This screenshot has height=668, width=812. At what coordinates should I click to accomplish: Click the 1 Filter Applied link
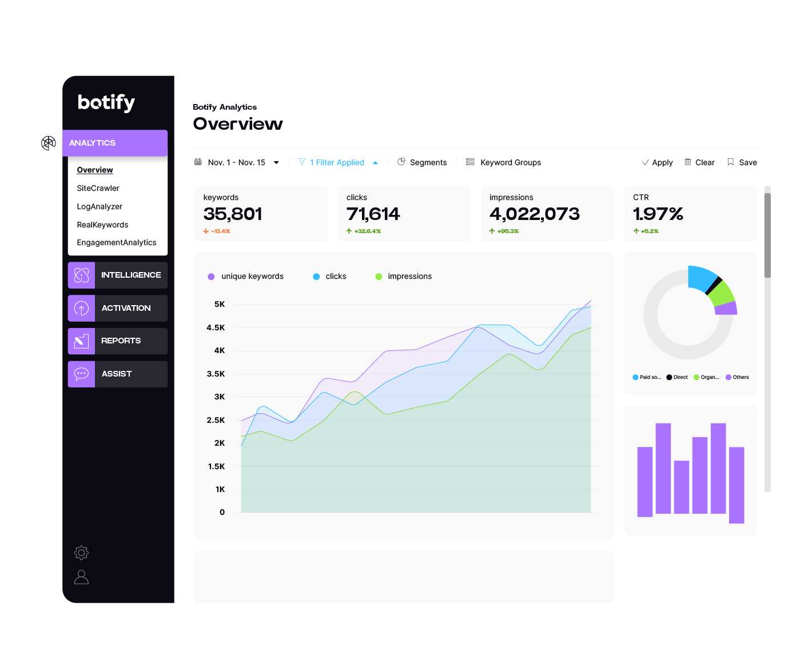tap(337, 162)
